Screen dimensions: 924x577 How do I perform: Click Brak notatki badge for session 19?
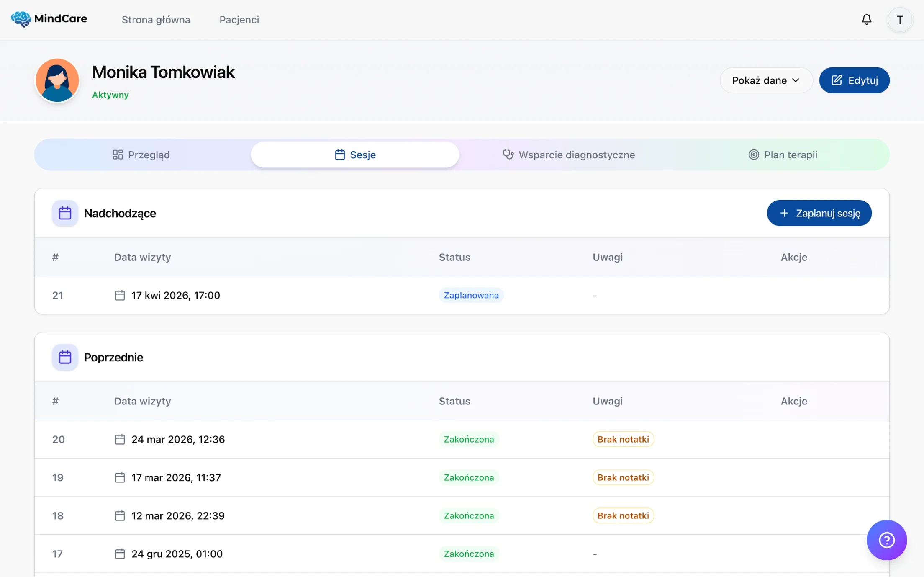tap(623, 477)
